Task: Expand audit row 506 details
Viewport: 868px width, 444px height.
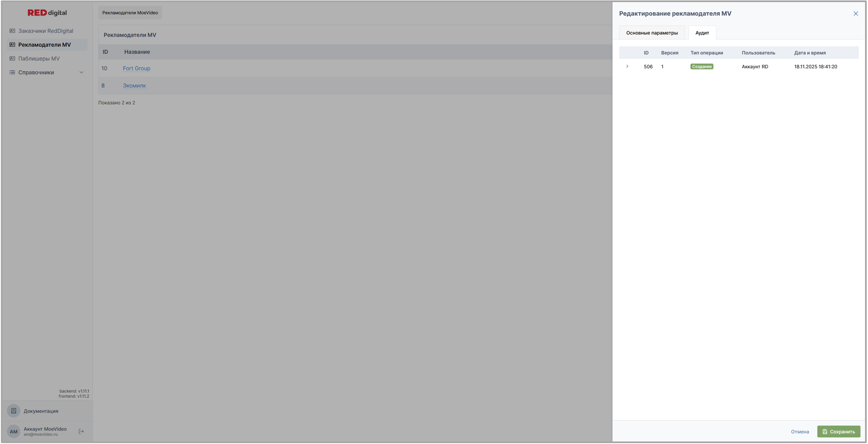Action: [627, 66]
